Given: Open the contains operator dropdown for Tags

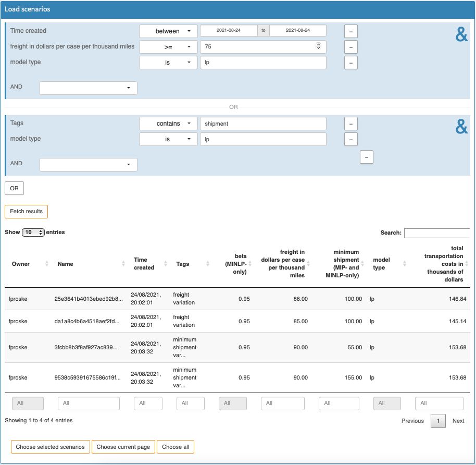Looking at the screenshot, I should [168, 123].
